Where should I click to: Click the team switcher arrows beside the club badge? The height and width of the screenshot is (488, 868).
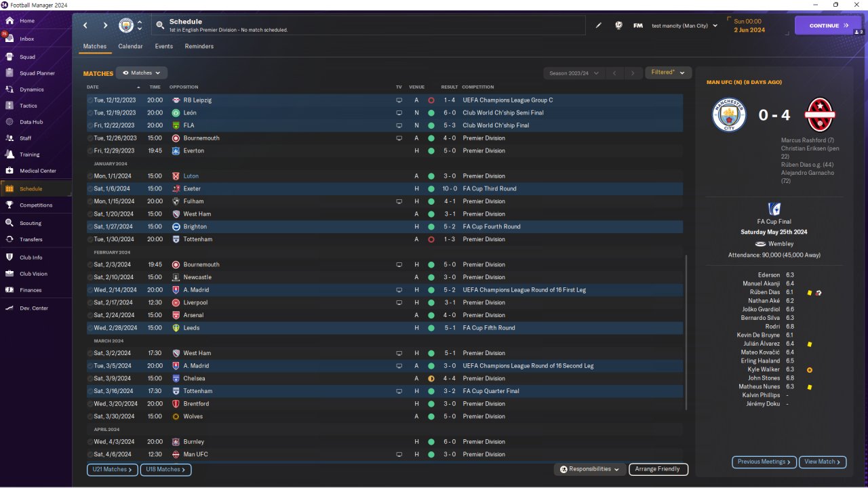pos(140,26)
